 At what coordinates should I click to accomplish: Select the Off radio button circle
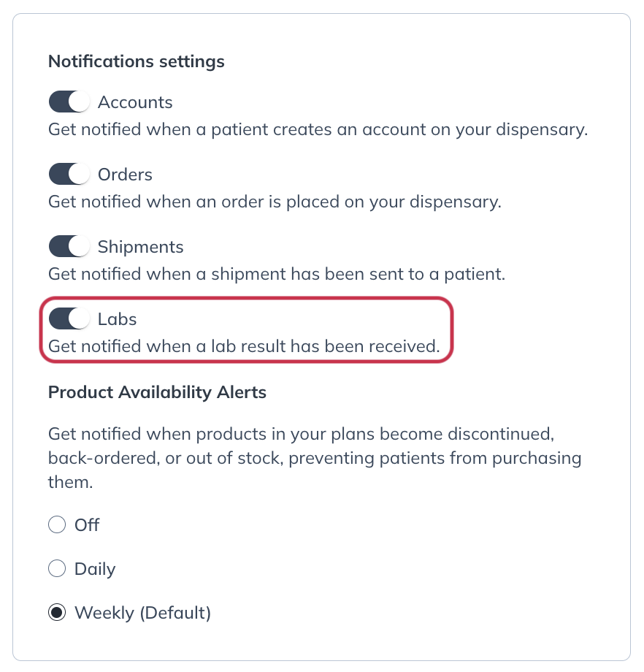(x=56, y=525)
